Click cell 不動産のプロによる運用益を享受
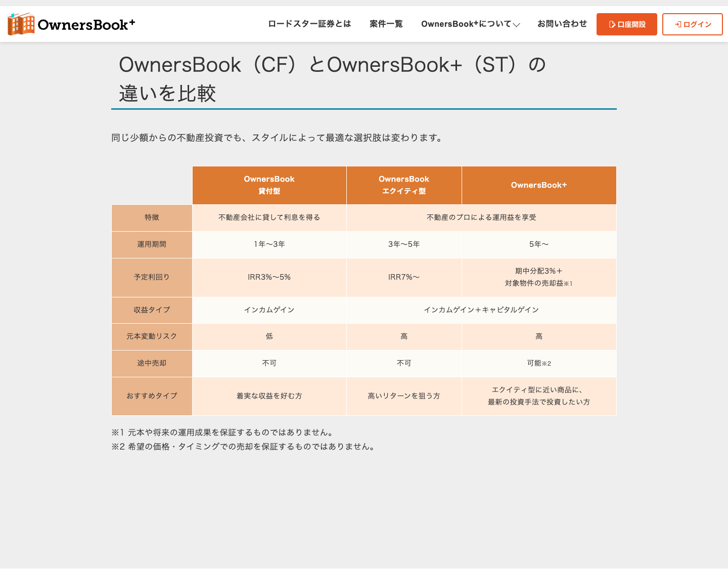The height and width of the screenshot is (569, 728). pos(481,217)
